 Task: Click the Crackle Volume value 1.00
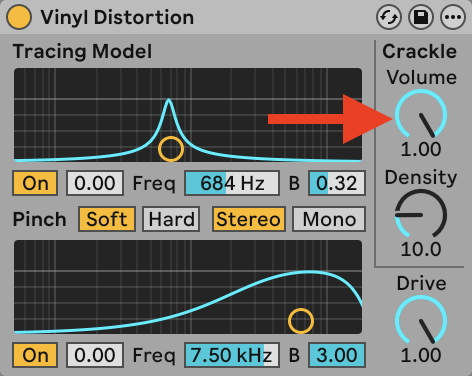point(421,149)
